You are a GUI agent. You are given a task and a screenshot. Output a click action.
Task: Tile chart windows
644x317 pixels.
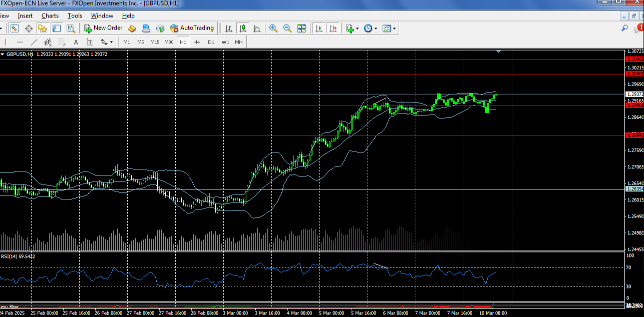pyautogui.click(x=301, y=29)
